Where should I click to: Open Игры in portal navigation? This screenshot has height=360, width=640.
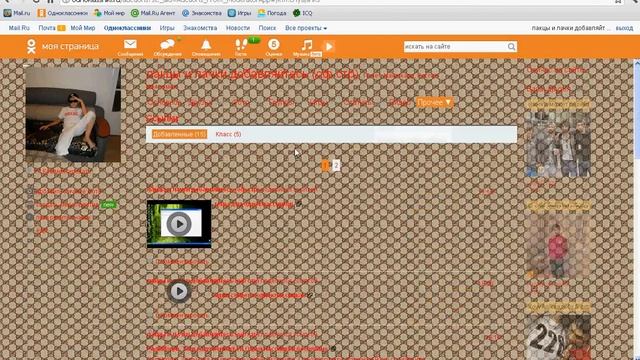(167, 28)
